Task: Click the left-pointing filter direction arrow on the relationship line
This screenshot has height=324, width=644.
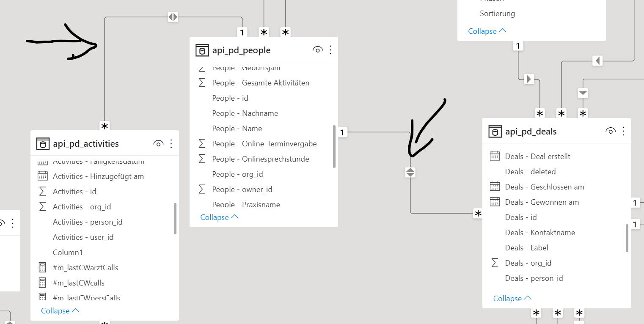Action: [x=597, y=61]
